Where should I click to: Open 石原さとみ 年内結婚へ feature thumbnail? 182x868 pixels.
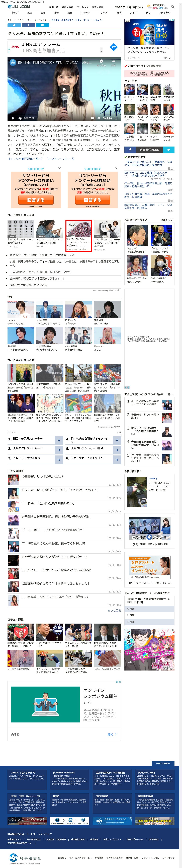(78, 309)
